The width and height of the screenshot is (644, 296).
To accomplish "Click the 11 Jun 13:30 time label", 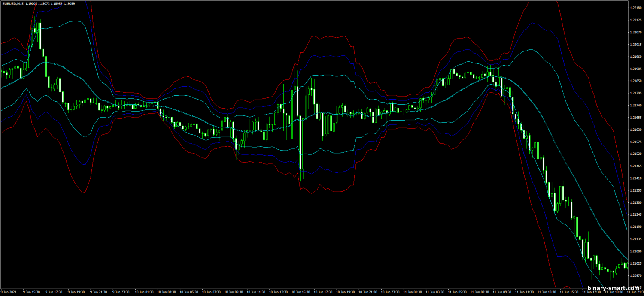I will click(x=547, y=292).
